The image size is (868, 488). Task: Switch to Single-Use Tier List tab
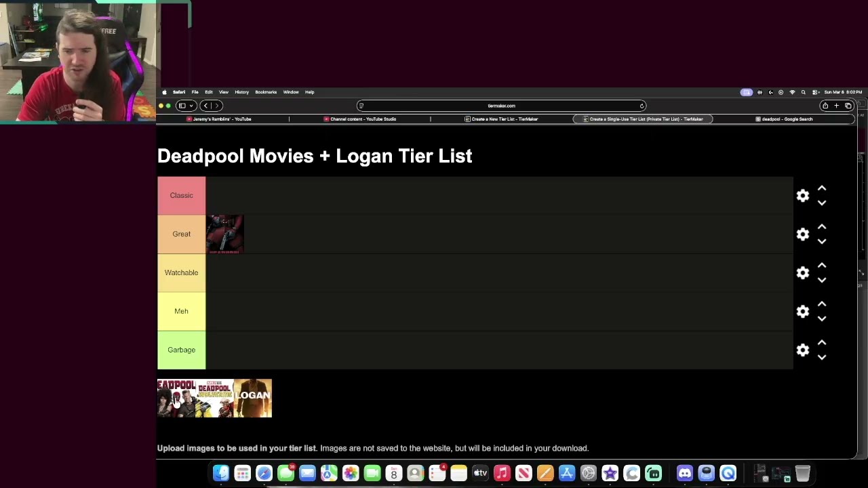643,119
